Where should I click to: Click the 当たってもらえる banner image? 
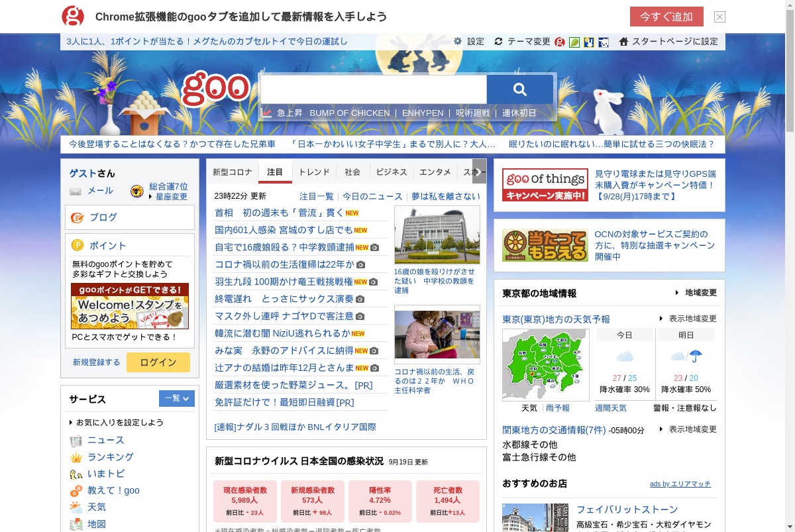[545, 245]
